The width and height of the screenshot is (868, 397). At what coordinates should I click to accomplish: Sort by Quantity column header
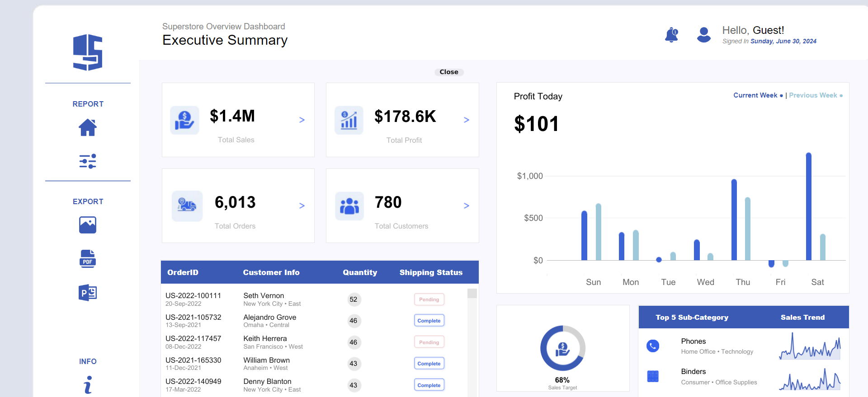tap(360, 272)
